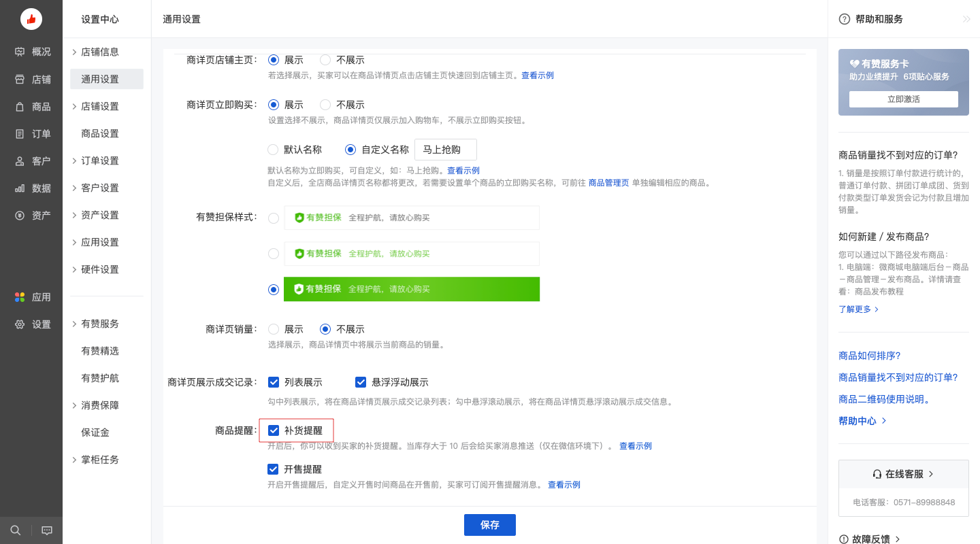
Task: Toggle 列表展示 checkbox
Action: point(274,382)
